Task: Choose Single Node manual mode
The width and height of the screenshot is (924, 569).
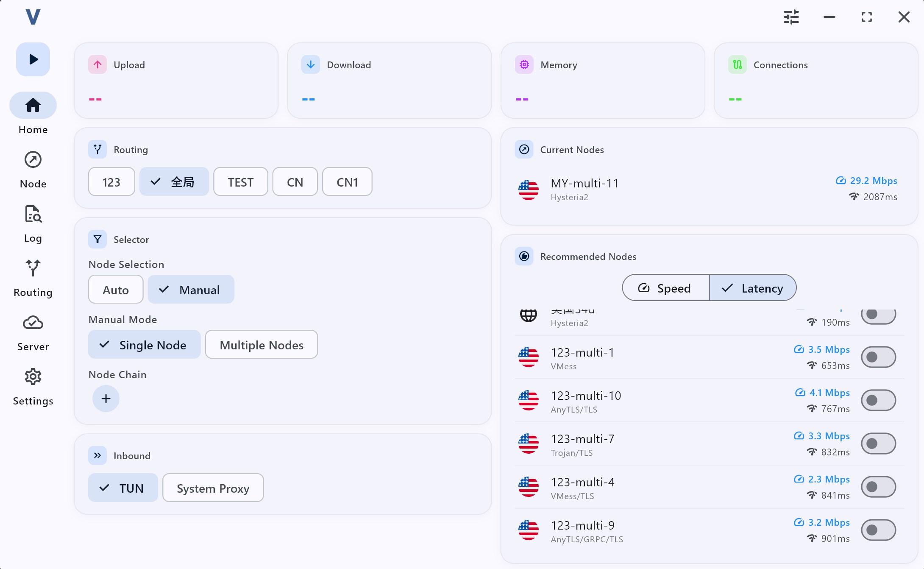Action: tap(145, 345)
